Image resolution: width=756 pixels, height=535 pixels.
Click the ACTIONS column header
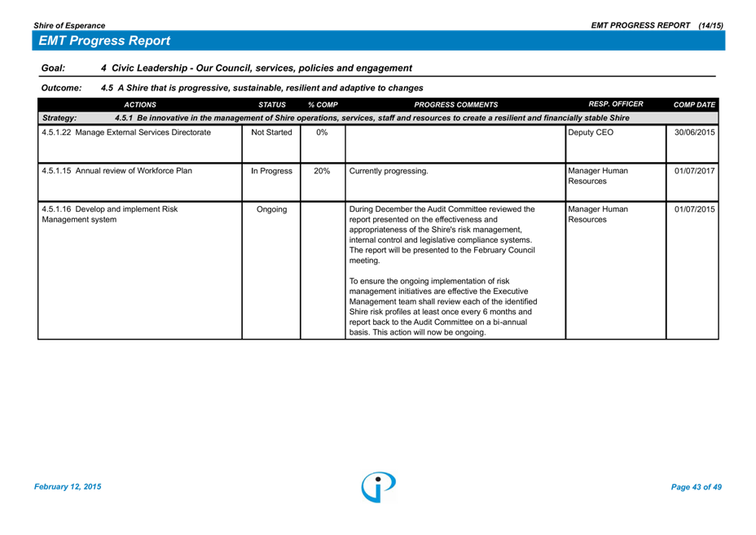pos(140,105)
